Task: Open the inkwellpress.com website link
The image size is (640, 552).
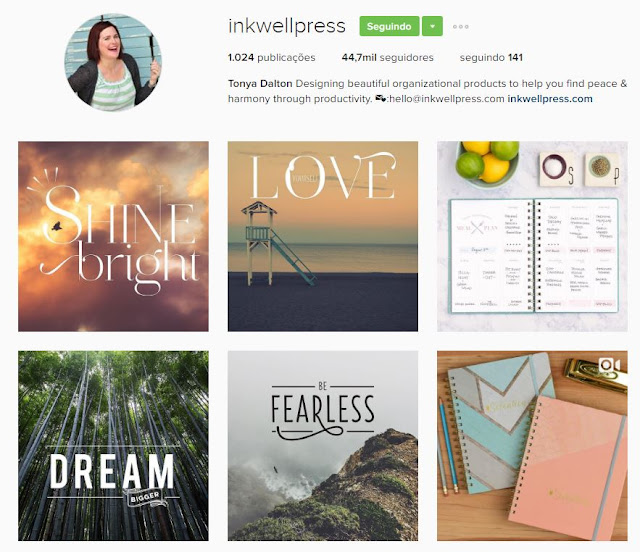Action: 550,99
